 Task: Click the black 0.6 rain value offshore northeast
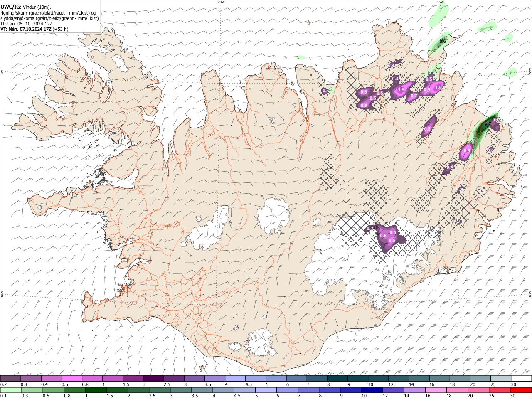[443, 41]
